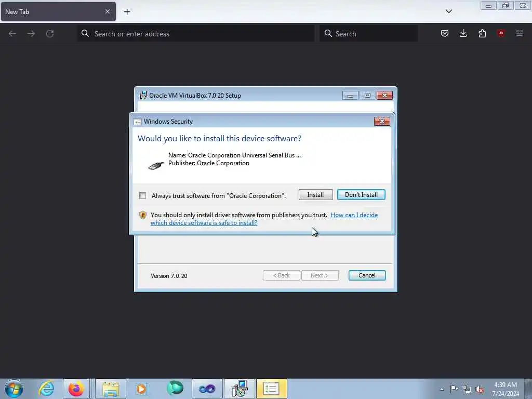Switch to Firefox in the taskbar
Screen dimensions: 532x399
76,389
